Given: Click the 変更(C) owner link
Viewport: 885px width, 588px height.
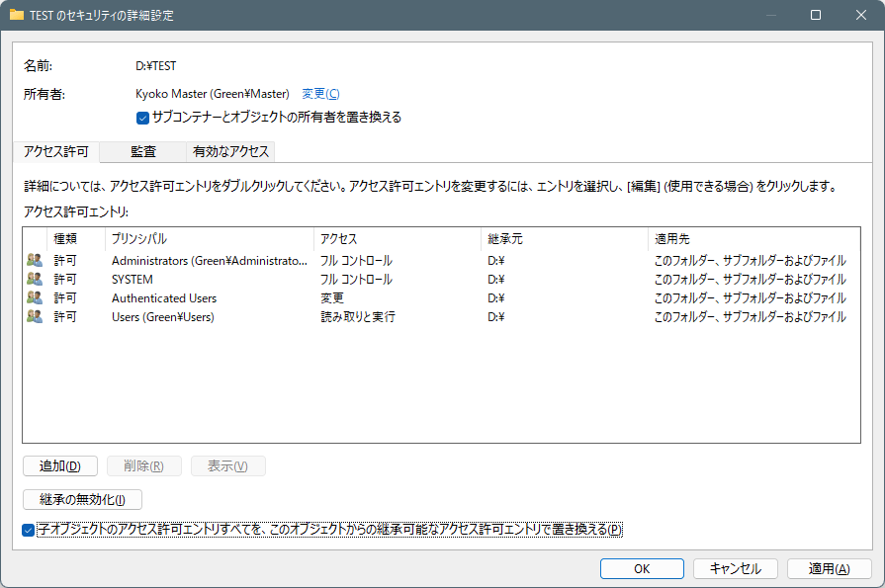Looking at the screenshot, I should tap(320, 94).
